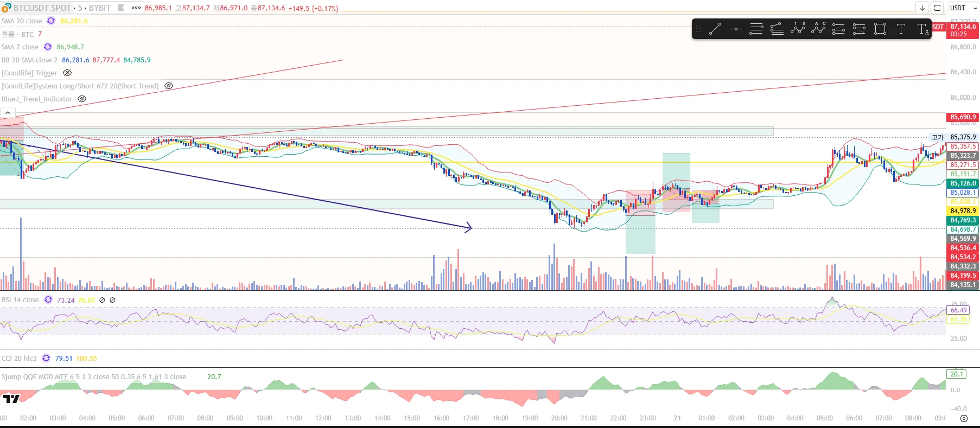Click the 12:00 time axis label
The height and width of the screenshot is (428, 980).
click(x=323, y=418)
